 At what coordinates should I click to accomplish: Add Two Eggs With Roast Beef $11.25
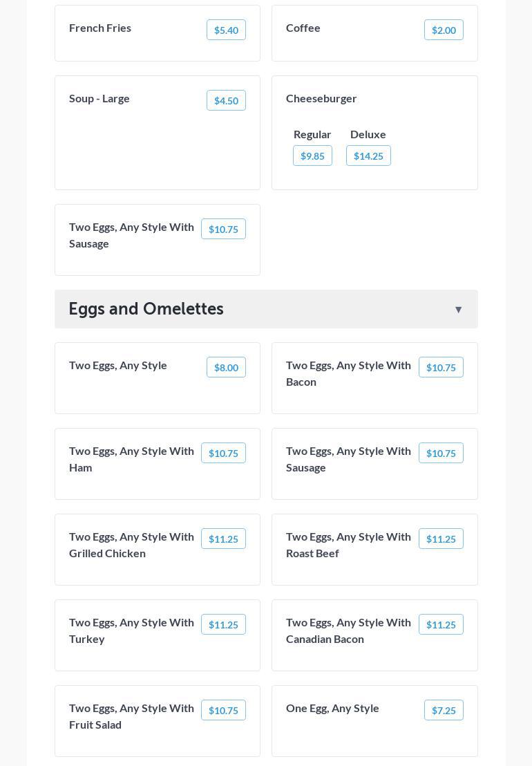tap(441, 539)
